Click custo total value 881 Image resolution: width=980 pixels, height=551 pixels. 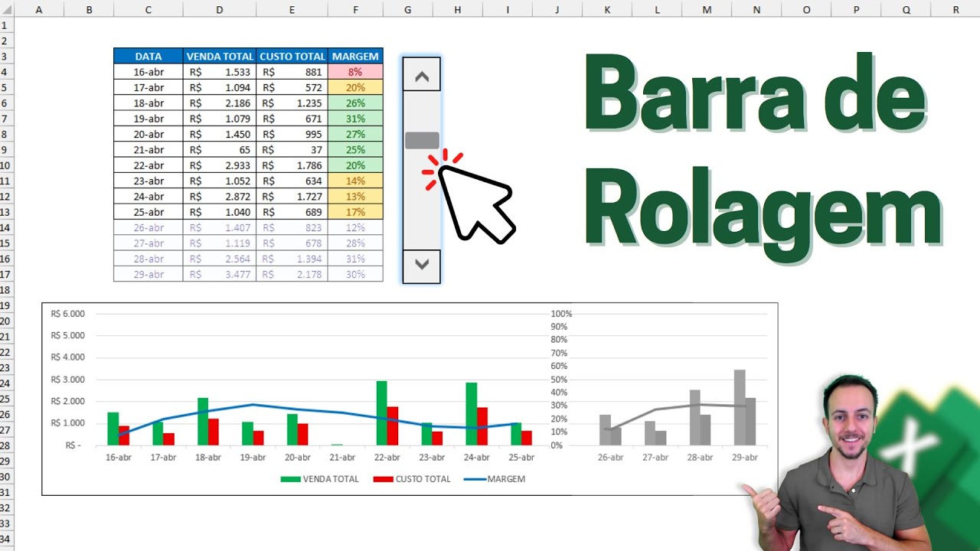pos(292,72)
